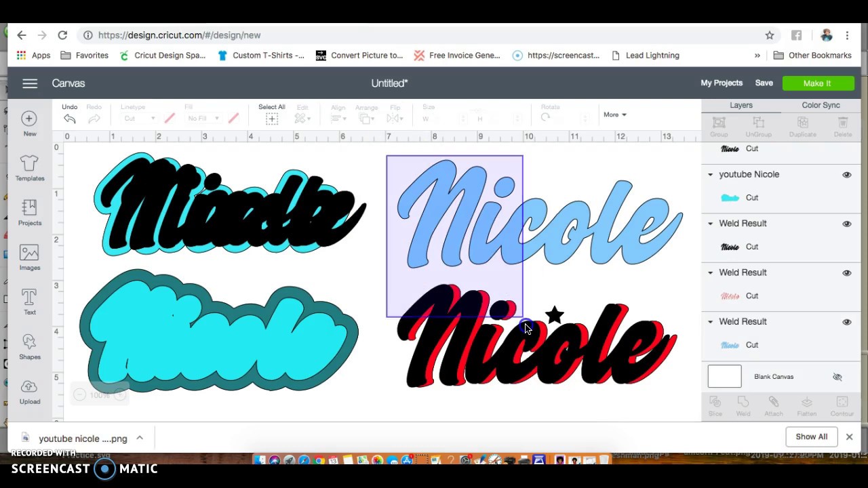Open the Free Invoice Generator bookmark
This screenshot has width=868, height=488.
tap(457, 56)
